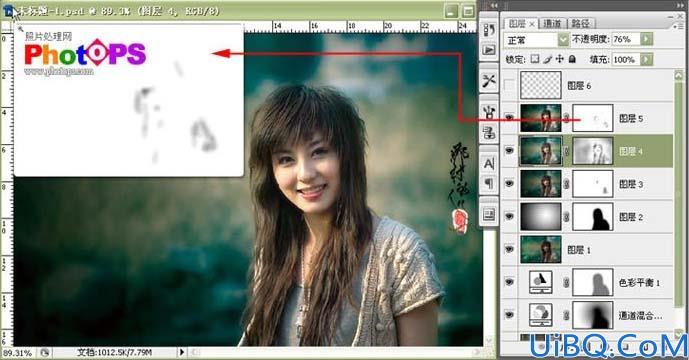The height and width of the screenshot is (360, 689).
Task: Click the lock all padlock icon
Action: click(572, 59)
